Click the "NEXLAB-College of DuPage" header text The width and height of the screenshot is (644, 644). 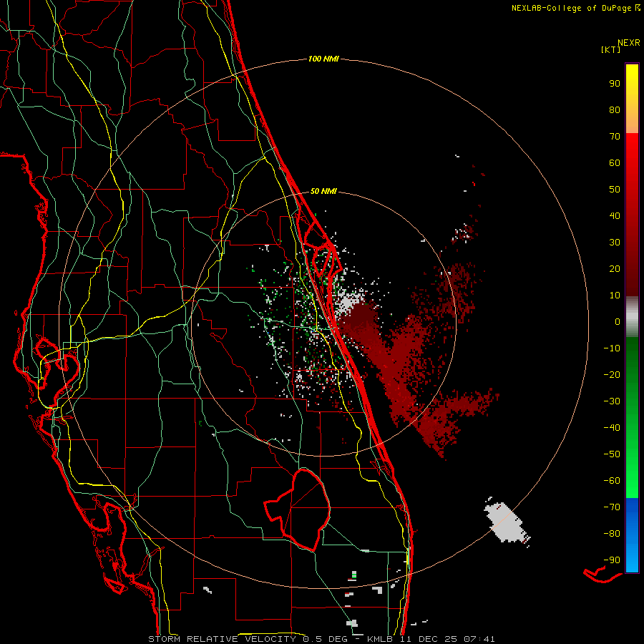pyautogui.click(x=572, y=8)
